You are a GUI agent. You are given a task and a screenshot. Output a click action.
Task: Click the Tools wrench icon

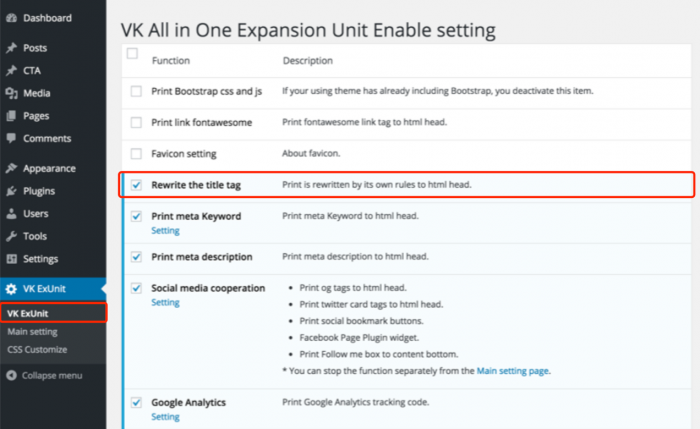tap(12, 236)
